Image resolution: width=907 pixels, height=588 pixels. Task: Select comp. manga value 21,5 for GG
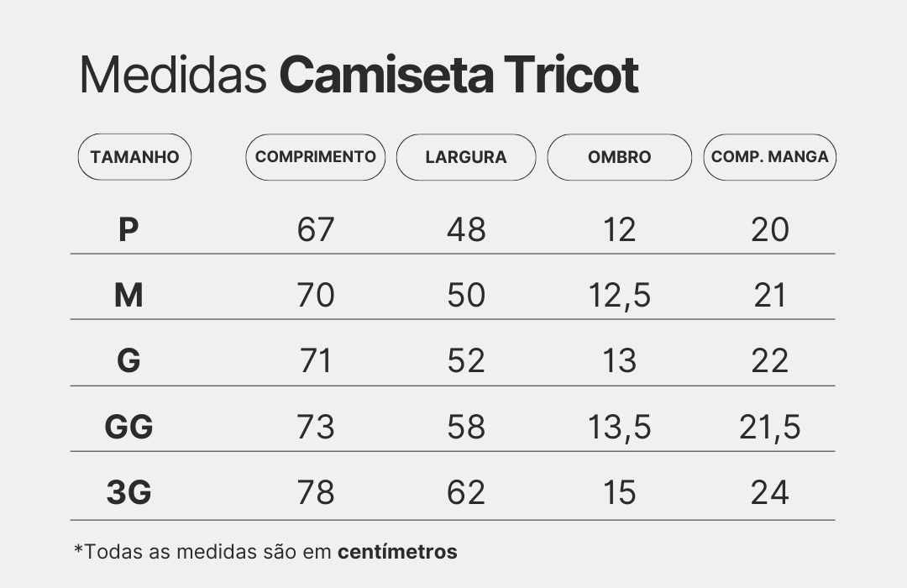(769, 428)
